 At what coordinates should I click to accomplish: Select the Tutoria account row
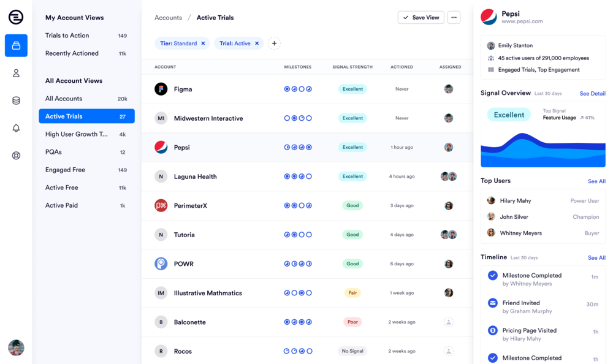[x=307, y=235]
